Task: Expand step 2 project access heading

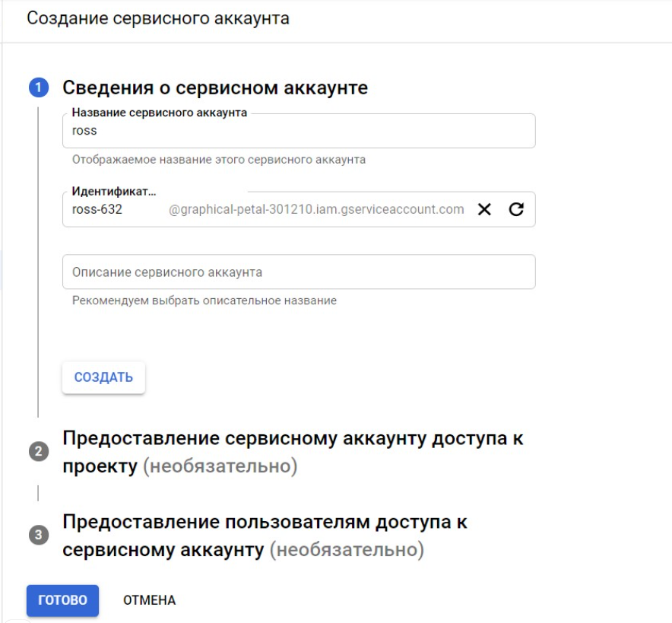Action: (293, 452)
